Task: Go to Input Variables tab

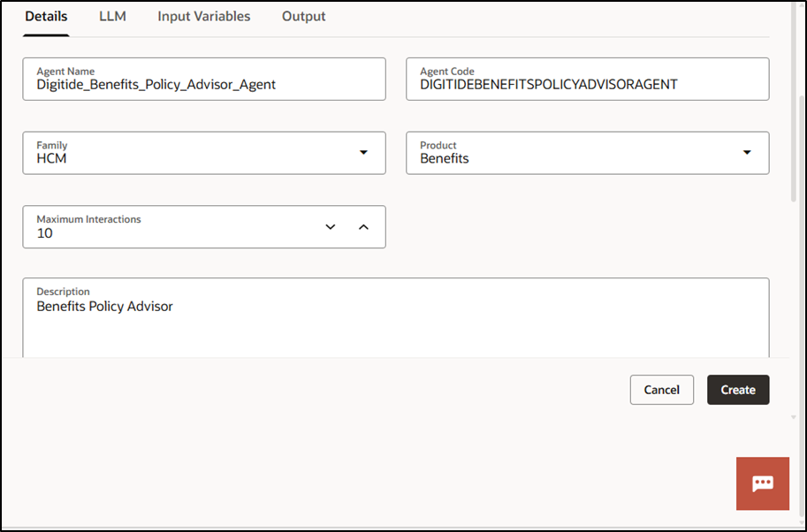Action: pos(204,17)
